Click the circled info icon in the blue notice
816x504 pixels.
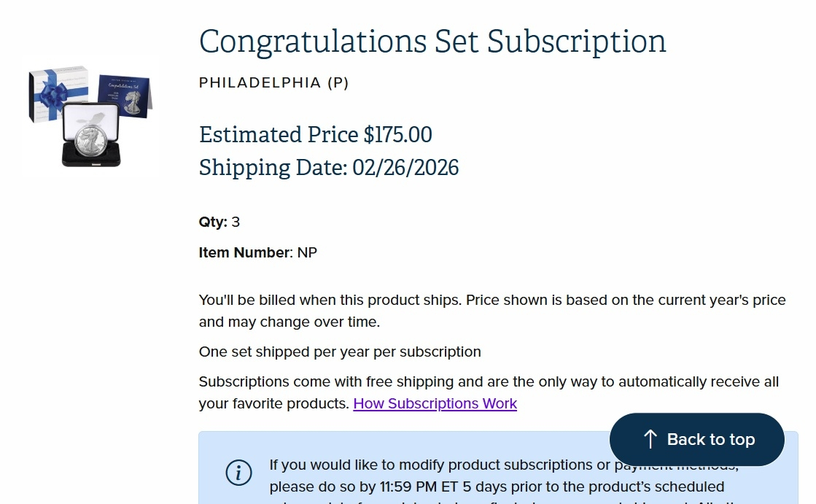tap(238, 473)
